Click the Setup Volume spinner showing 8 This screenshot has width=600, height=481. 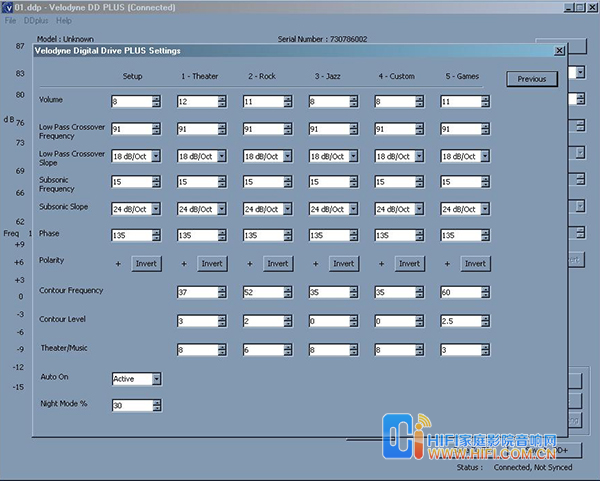[131, 102]
